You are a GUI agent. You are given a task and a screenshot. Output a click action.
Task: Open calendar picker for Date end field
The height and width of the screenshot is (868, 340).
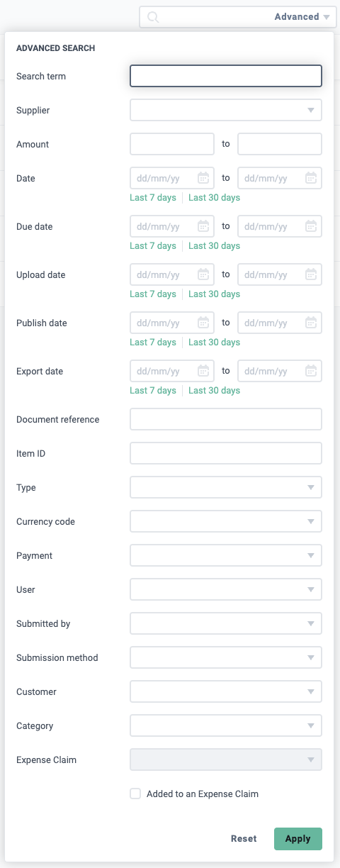tap(311, 178)
